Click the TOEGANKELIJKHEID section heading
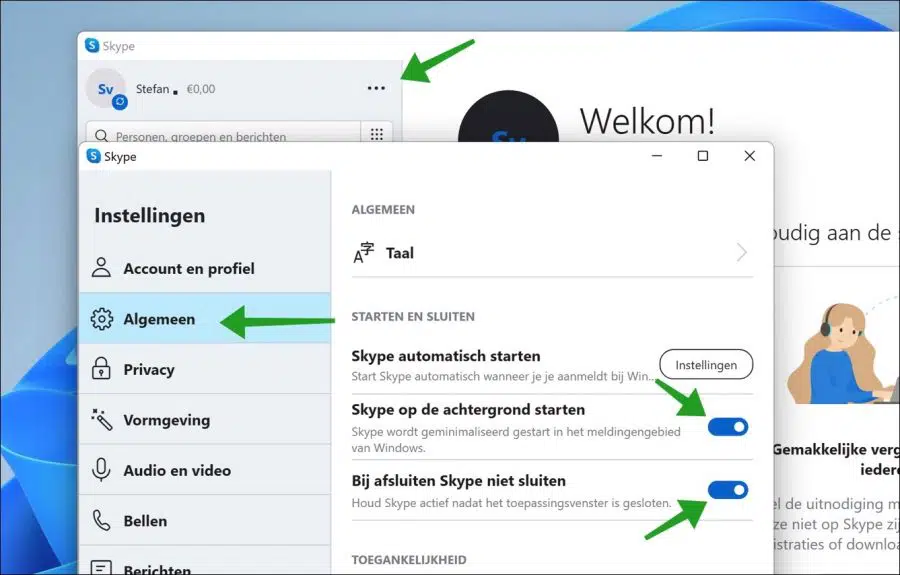The width and height of the screenshot is (900, 575). pyautogui.click(x=409, y=560)
